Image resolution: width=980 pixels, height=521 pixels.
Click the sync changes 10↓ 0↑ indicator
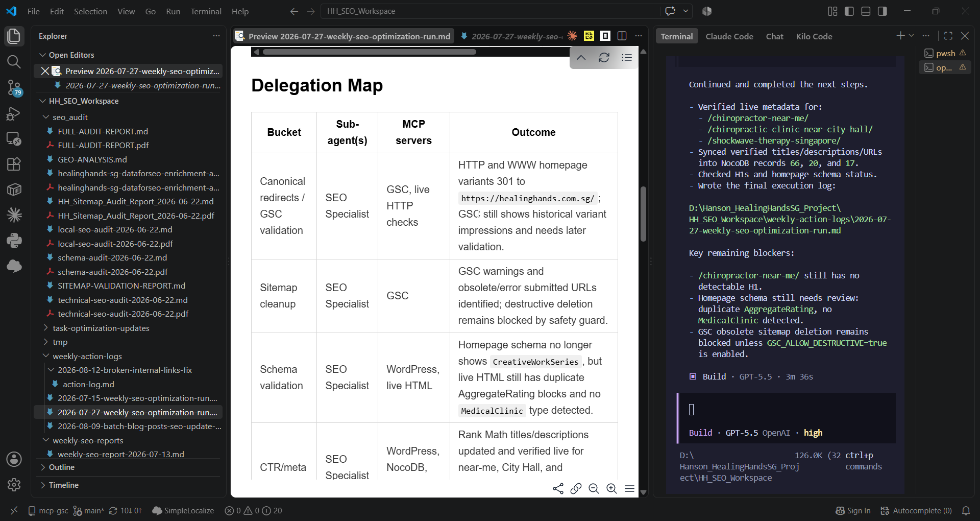(126, 511)
